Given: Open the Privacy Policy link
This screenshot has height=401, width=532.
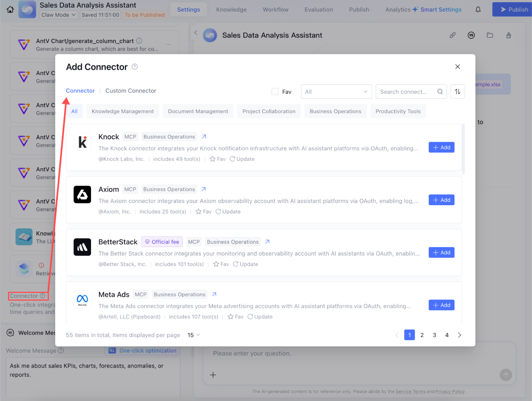Looking at the screenshot, I should (x=450, y=391).
